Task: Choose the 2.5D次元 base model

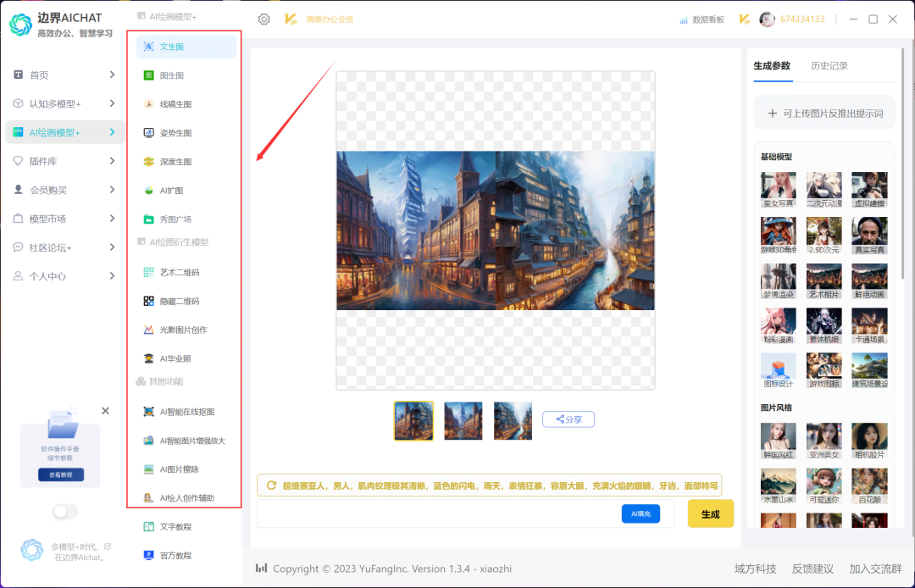Action: 824,236
